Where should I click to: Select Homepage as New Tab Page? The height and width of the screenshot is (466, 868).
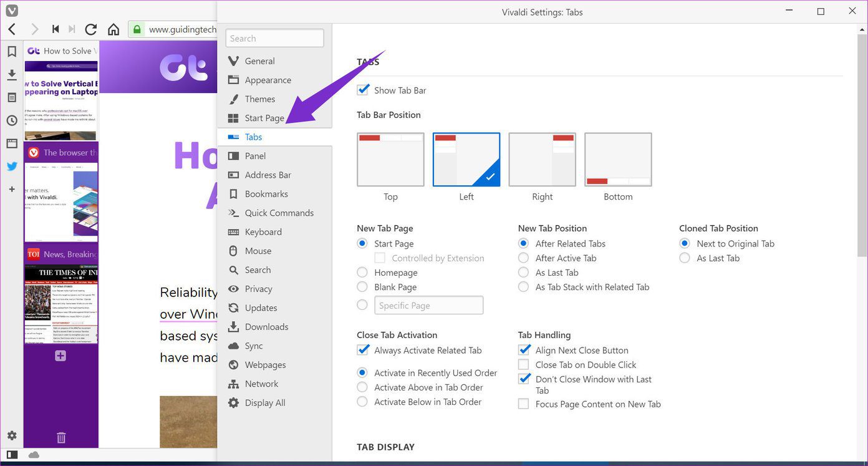pos(362,273)
